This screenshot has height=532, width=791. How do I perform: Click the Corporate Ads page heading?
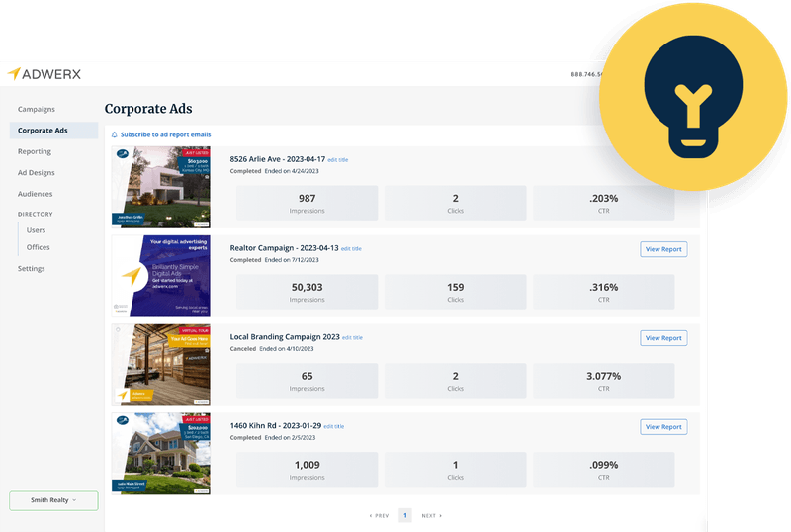[148, 109]
